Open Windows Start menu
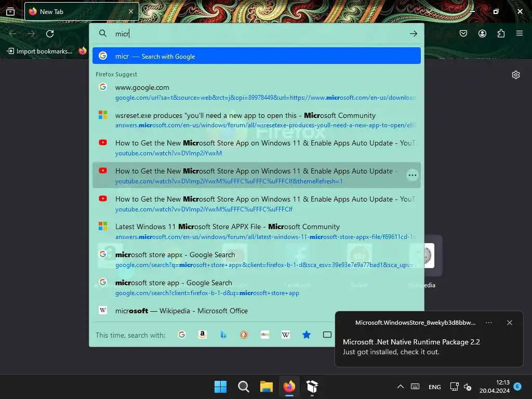Image resolution: width=532 pixels, height=399 pixels. (220, 387)
